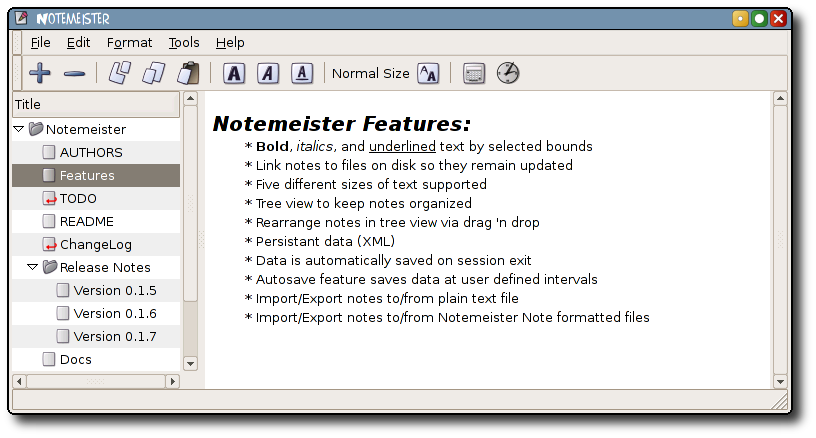The width and height of the screenshot is (816, 438).
Task: Click the note icon beside README
Action: pos(49,221)
